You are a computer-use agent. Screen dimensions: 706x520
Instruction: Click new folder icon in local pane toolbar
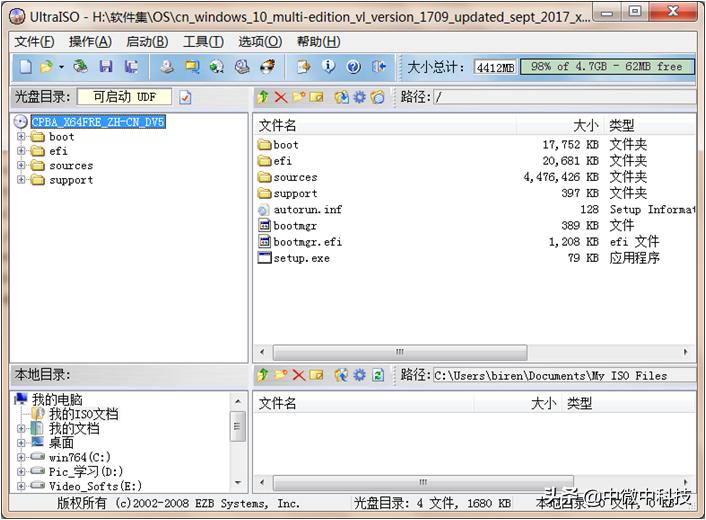tap(281, 375)
